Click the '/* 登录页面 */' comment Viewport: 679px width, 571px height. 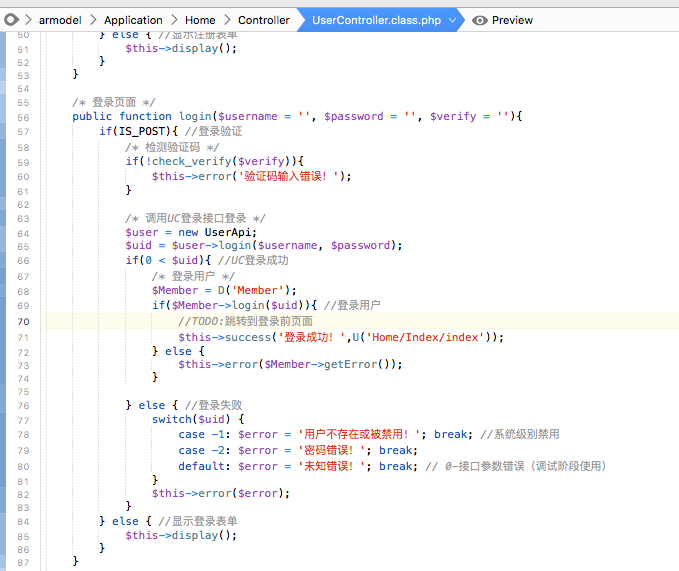[x=113, y=103]
